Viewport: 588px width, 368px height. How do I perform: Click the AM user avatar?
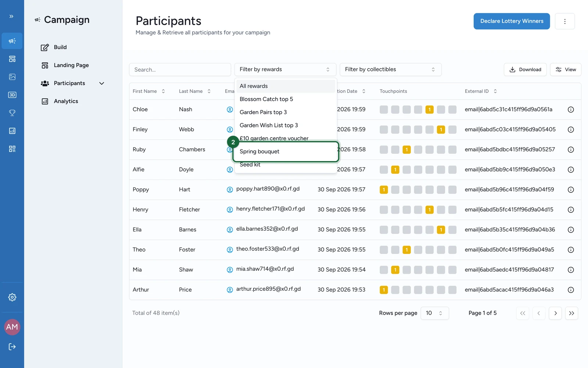[x=12, y=327]
